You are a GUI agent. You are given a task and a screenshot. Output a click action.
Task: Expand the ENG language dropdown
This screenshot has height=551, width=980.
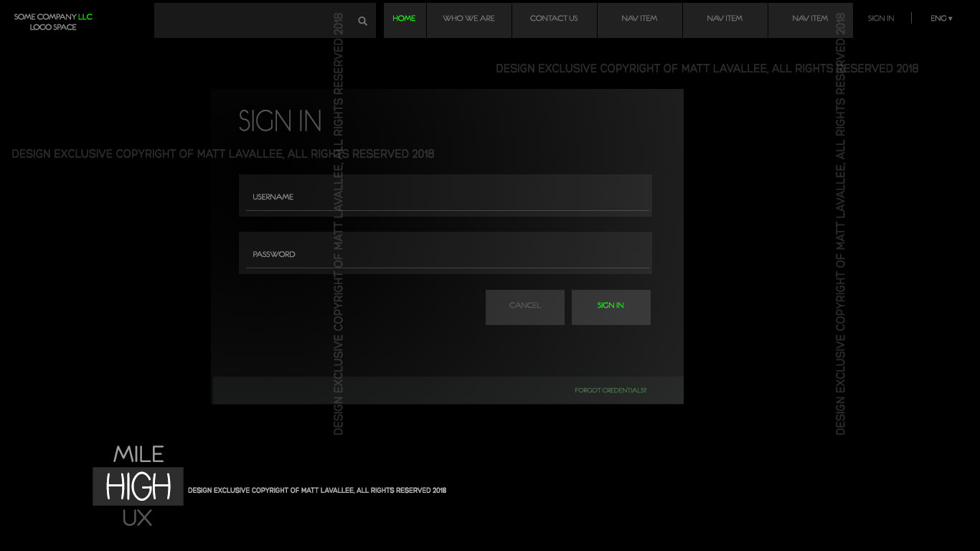tap(941, 19)
